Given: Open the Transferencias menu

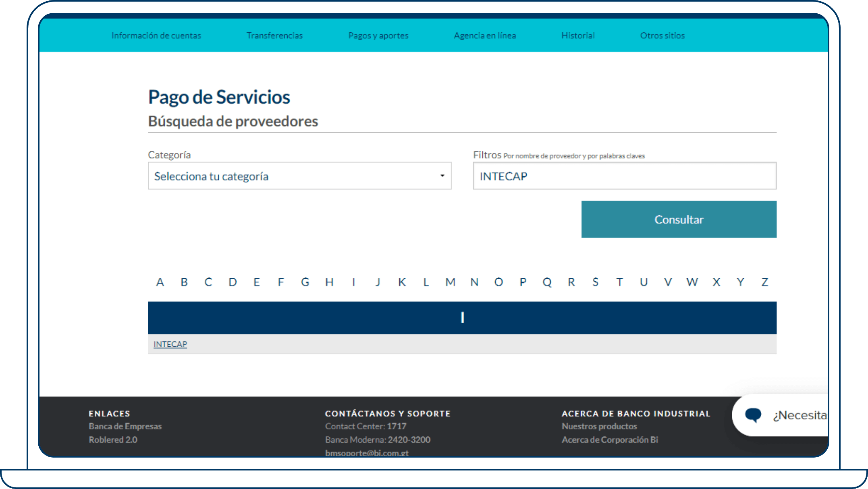Looking at the screenshot, I should point(274,35).
